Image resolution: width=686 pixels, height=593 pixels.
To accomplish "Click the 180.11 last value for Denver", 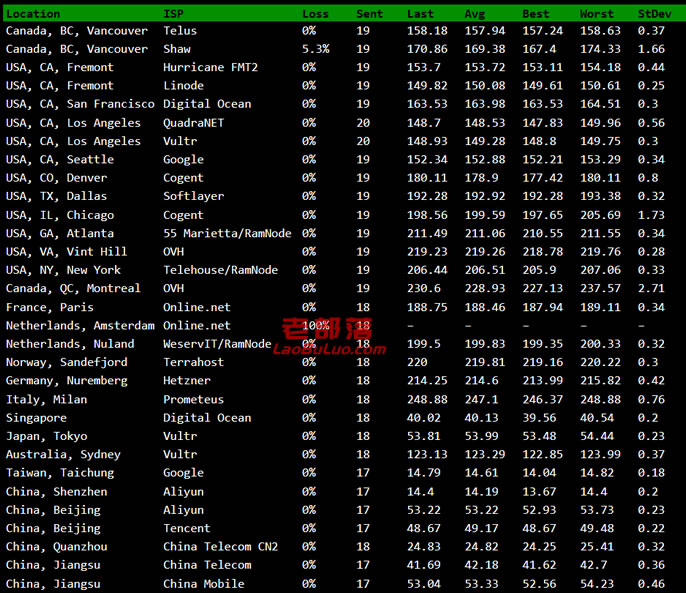I will pos(427,178).
